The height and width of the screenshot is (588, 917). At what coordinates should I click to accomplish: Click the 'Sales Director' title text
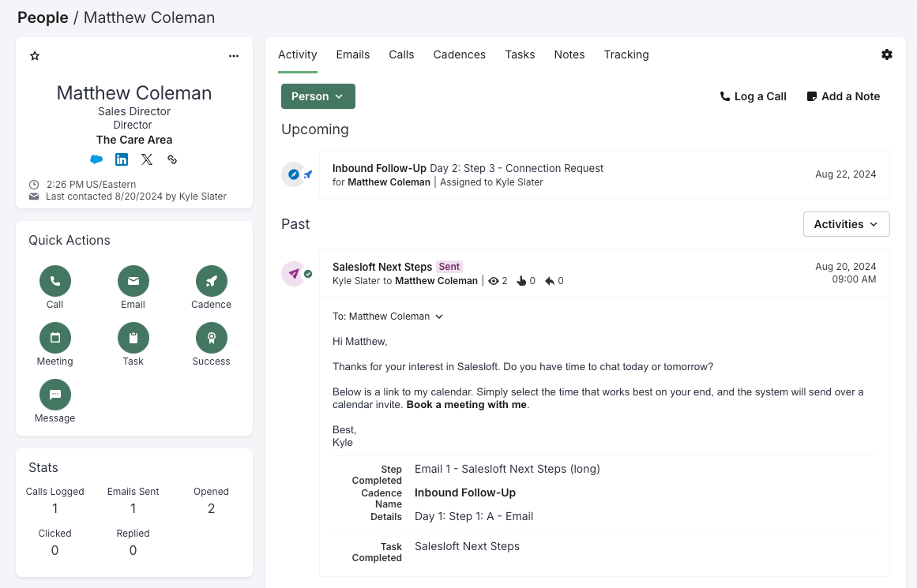pos(134,111)
